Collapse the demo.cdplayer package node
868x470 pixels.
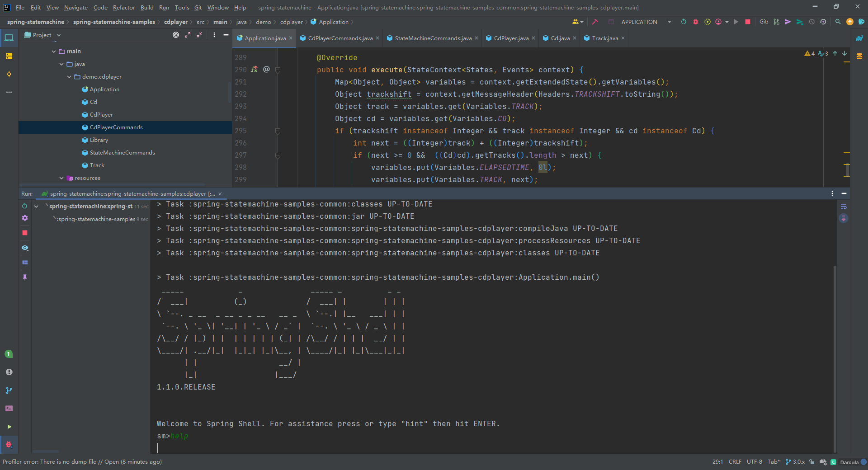coord(69,77)
